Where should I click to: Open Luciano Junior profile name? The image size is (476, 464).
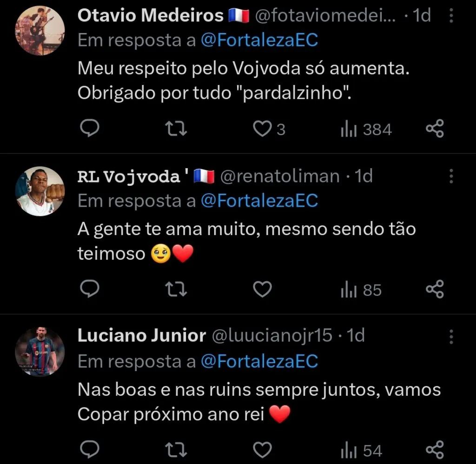[141, 335]
